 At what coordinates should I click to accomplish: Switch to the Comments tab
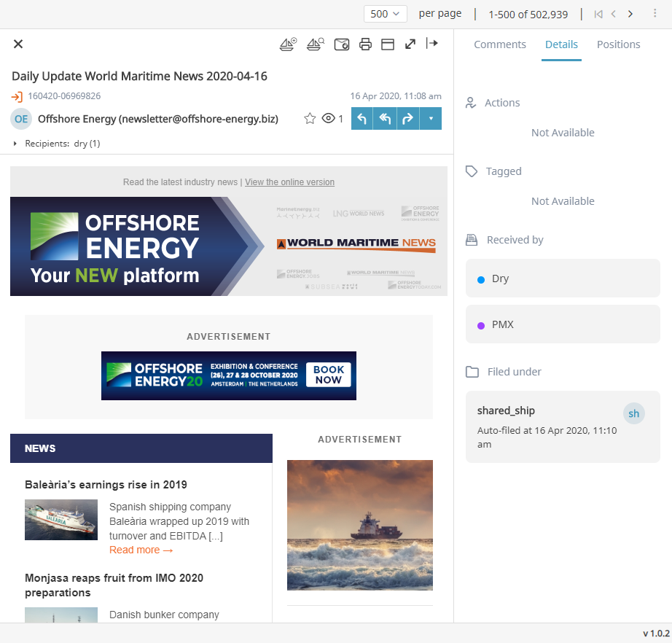click(500, 44)
